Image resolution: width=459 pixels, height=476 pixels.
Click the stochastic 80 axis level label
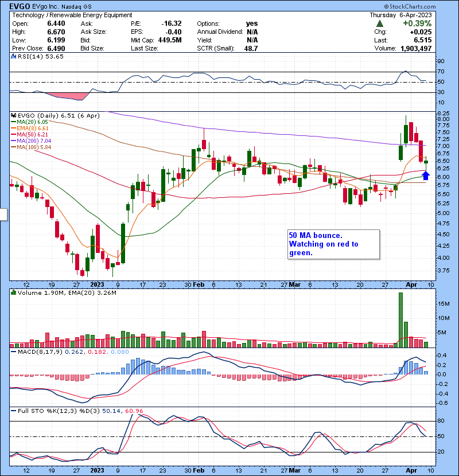tap(441, 421)
